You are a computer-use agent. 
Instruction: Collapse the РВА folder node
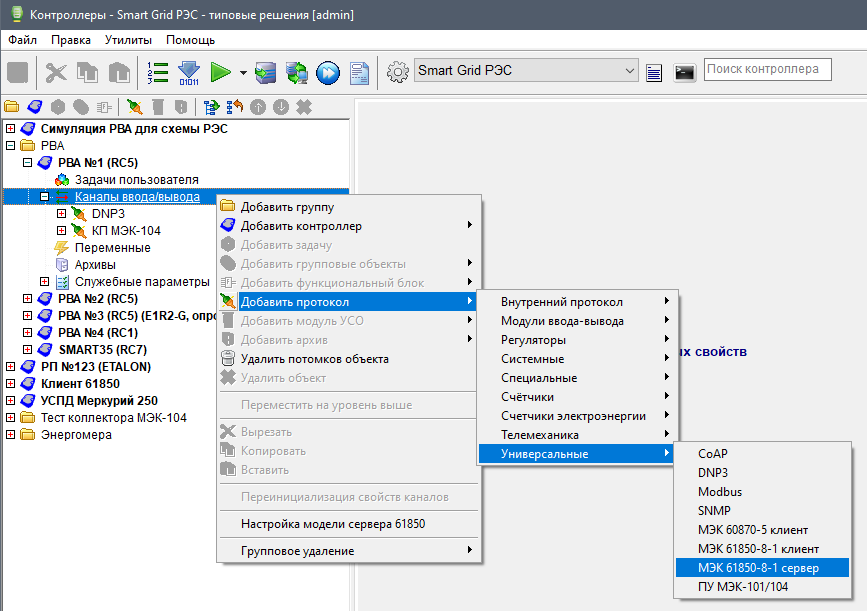[x=11, y=146]
